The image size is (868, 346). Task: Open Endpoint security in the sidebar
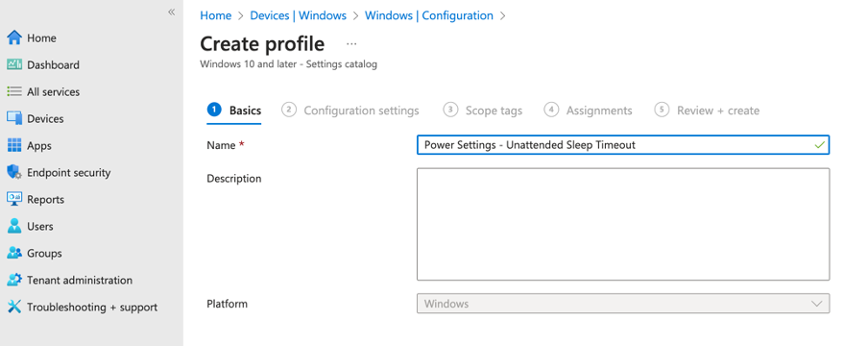coord(68,172)
